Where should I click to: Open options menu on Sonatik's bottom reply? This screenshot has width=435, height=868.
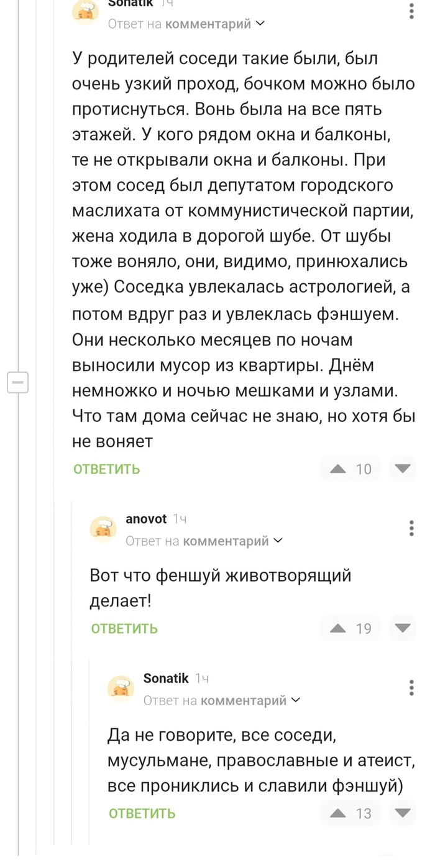(x=411, y=688)
